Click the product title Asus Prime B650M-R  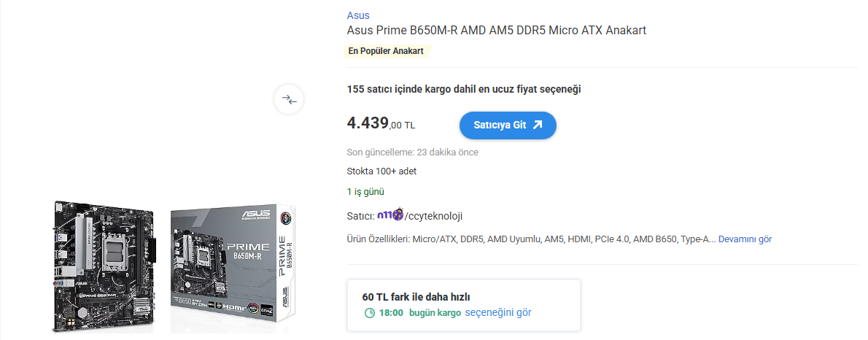click(x=496, y=31)
